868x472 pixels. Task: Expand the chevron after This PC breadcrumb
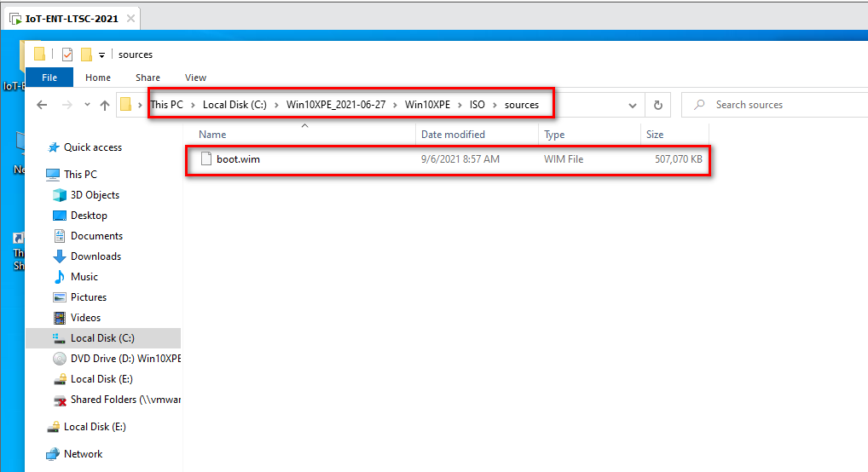[193, 105]
